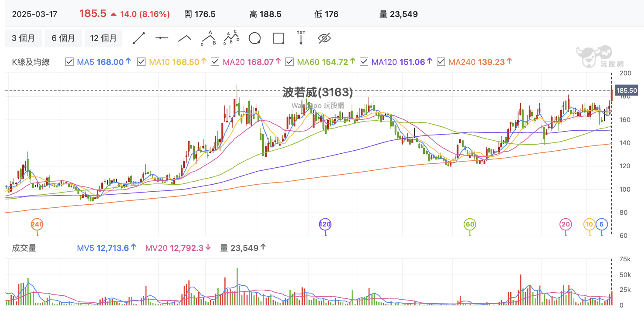
Task: Uncheck the MA20 moving average checkbox
Action: (x=215, y=62)
